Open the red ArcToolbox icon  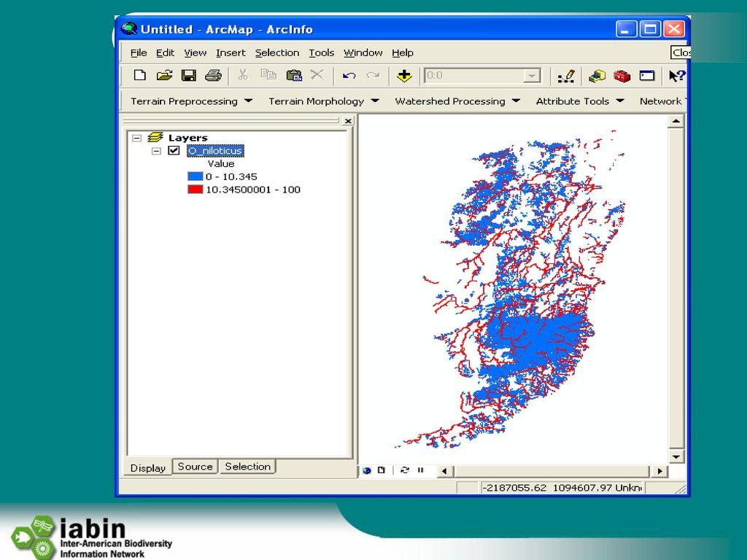coord(622,76)
